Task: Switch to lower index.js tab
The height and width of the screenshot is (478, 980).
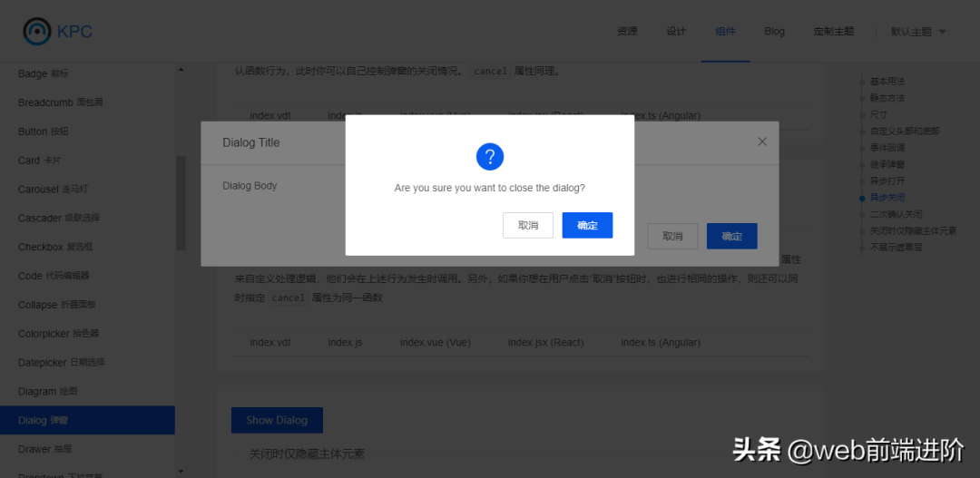Action: point(345,343)
